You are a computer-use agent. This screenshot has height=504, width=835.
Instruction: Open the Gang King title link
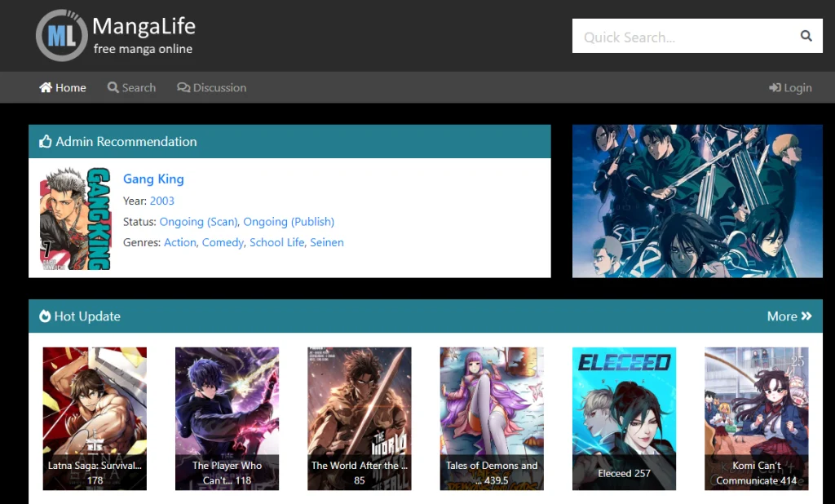click(153, 179)
